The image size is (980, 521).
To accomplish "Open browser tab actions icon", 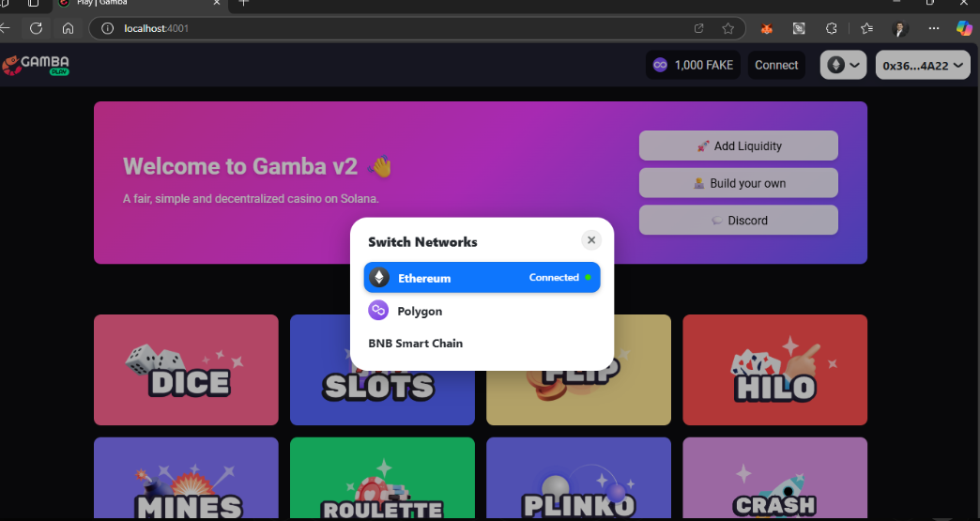I will pyautogui.click(x=33, y=3).
